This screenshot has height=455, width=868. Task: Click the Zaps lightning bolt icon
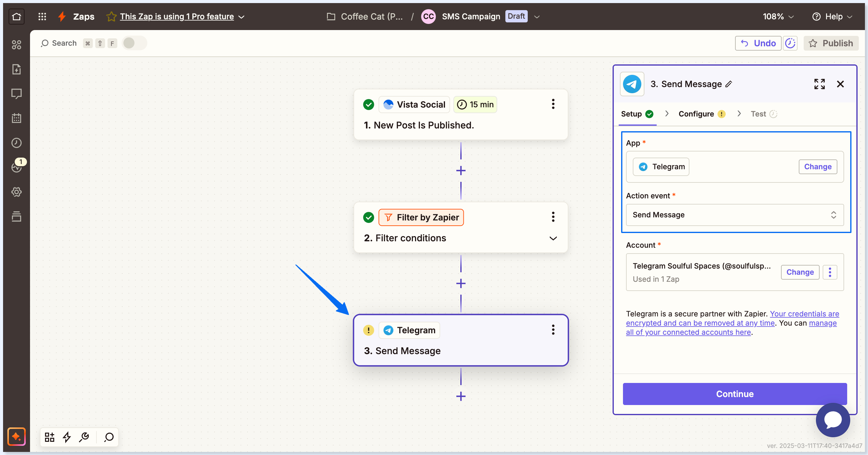62,16
